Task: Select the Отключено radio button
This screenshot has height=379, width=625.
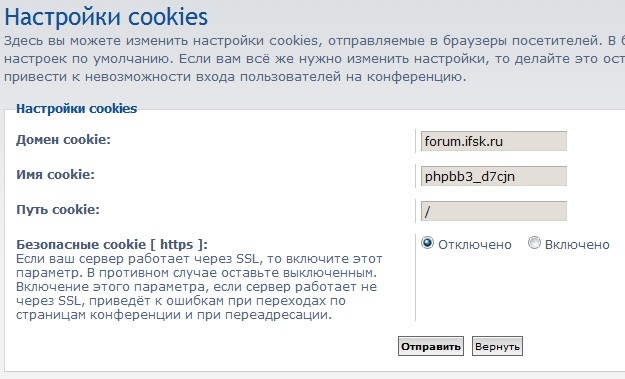Action: coord(427,243)
